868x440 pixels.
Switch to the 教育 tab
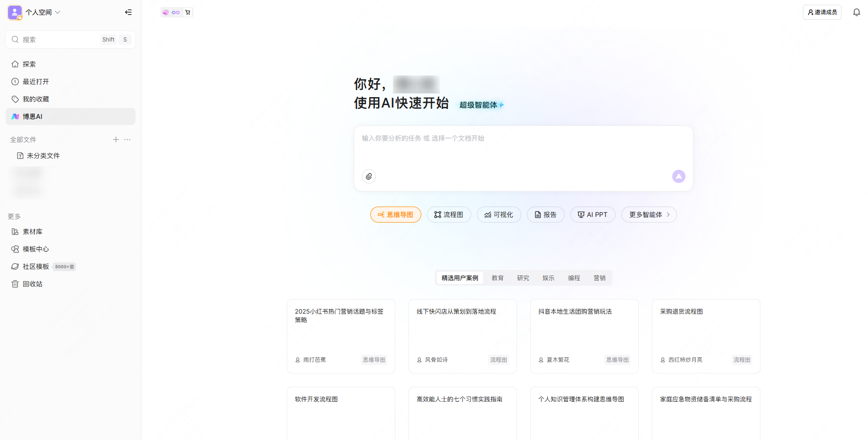(x=497, y=278)
